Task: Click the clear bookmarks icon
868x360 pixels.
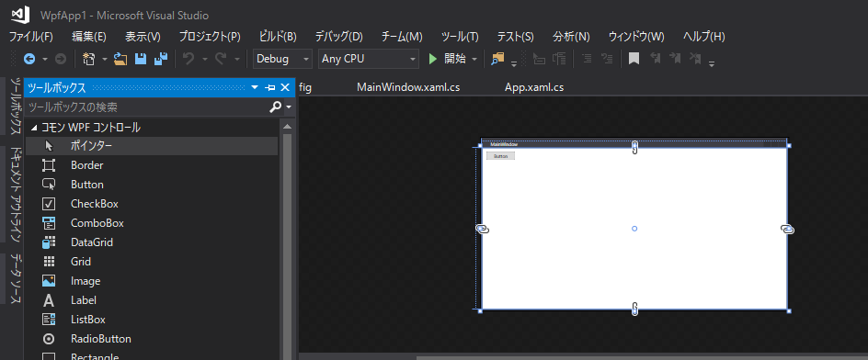Action: point(695,58)
